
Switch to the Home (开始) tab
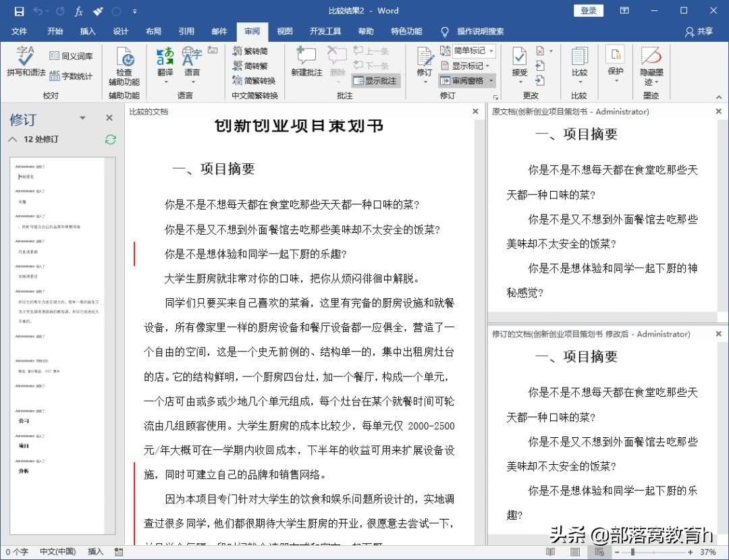55,32
